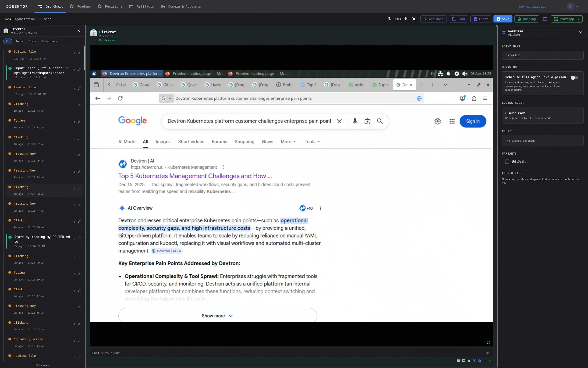Filter timeline by Milestones
Viewport: 588px width, 368px height.
click(49, 41)
